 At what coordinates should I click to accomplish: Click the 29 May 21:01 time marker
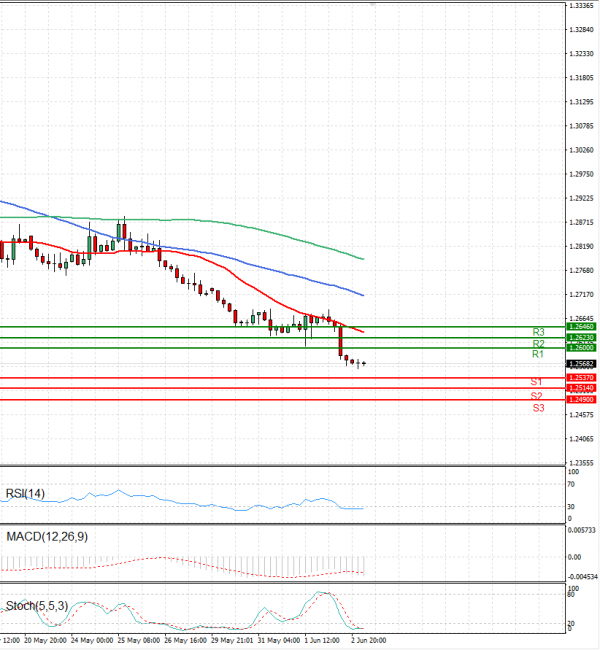tap(232, 640)
